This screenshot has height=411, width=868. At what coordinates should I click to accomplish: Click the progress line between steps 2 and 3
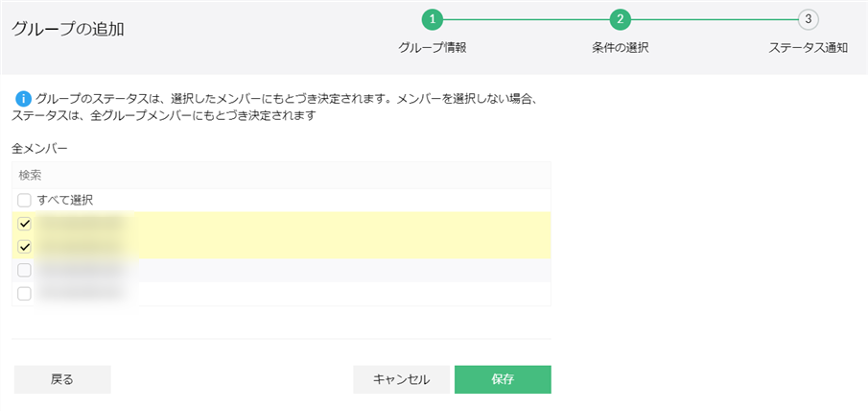pos(715,19)
